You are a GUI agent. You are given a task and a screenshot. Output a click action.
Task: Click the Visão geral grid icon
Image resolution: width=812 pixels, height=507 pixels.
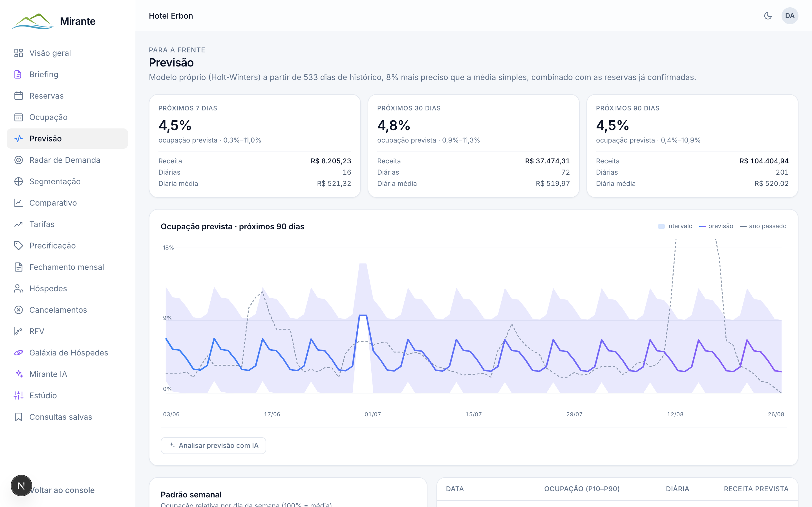point(18,53)
